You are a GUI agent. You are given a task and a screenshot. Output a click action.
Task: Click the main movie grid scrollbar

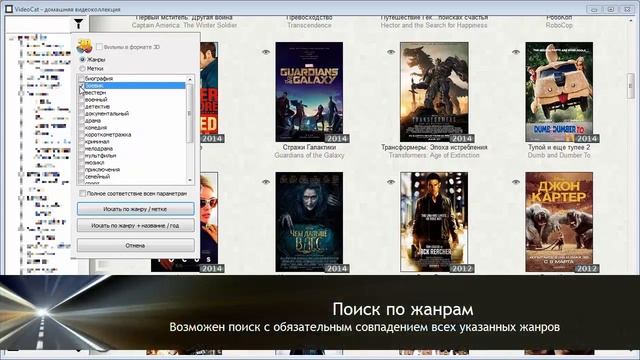tap(631, 86)
